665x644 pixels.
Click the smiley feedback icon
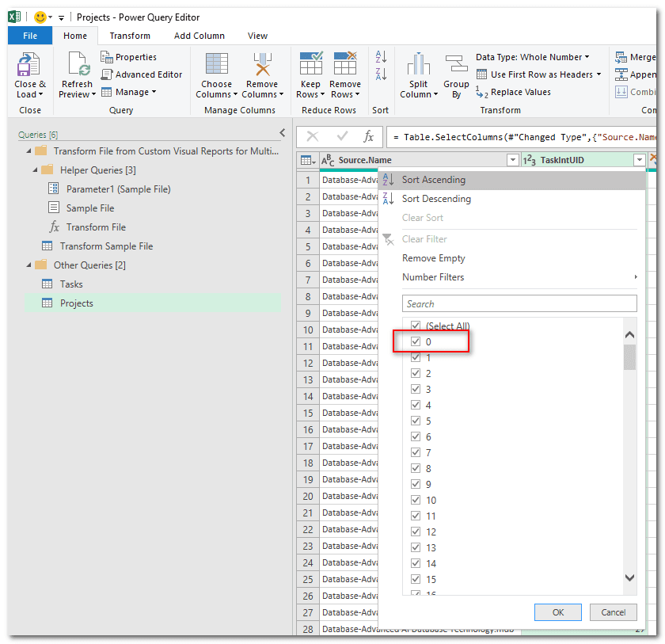click(40, 17)
